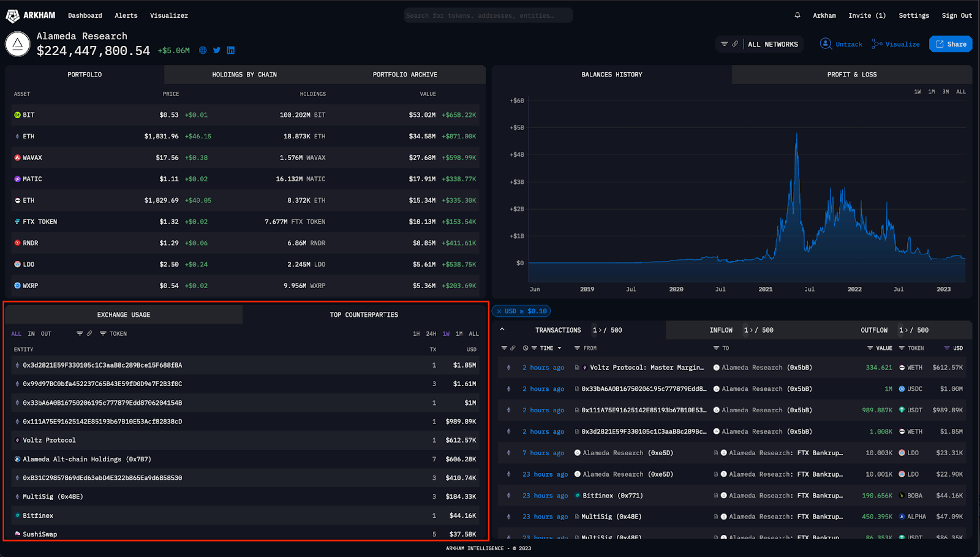Select OUT direction filter
The image size is (980, 557).
(46, 334)
